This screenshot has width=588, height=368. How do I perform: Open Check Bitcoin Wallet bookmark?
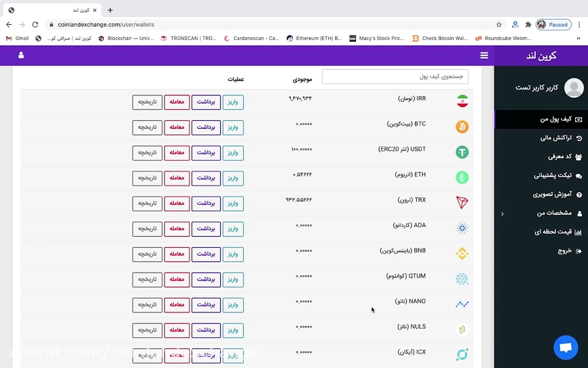pos(440,39)
